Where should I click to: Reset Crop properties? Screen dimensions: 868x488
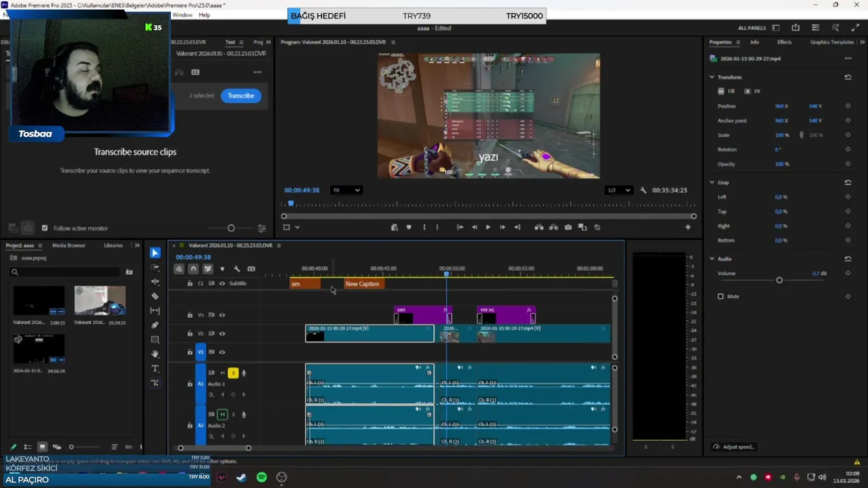(x=848, y=182)
